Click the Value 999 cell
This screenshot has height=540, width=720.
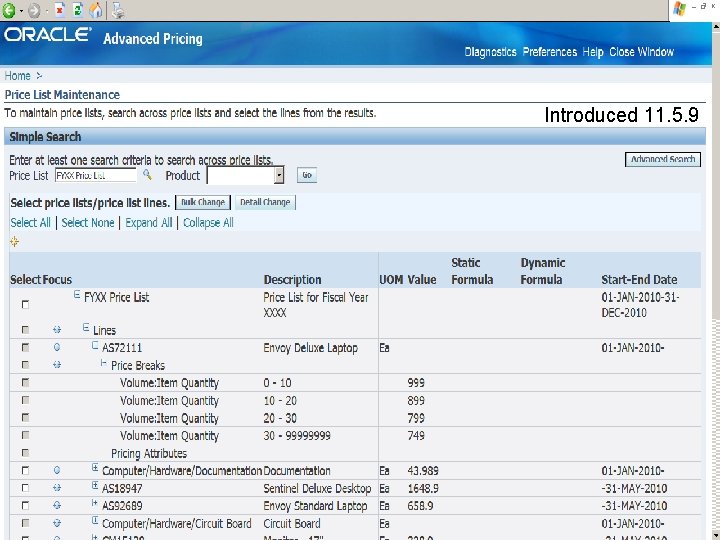point(416,383)
